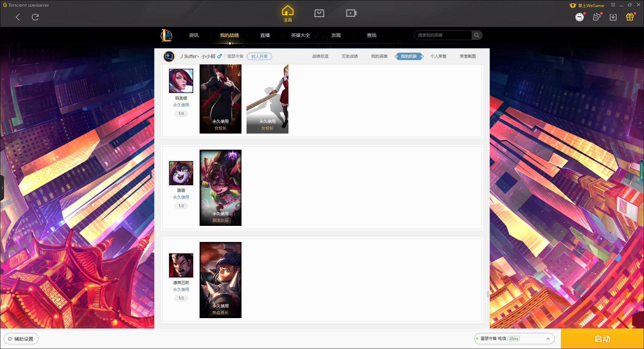Screen dimensions: 644x349
Task: Open the 主页 home icon
Action: 287,14
